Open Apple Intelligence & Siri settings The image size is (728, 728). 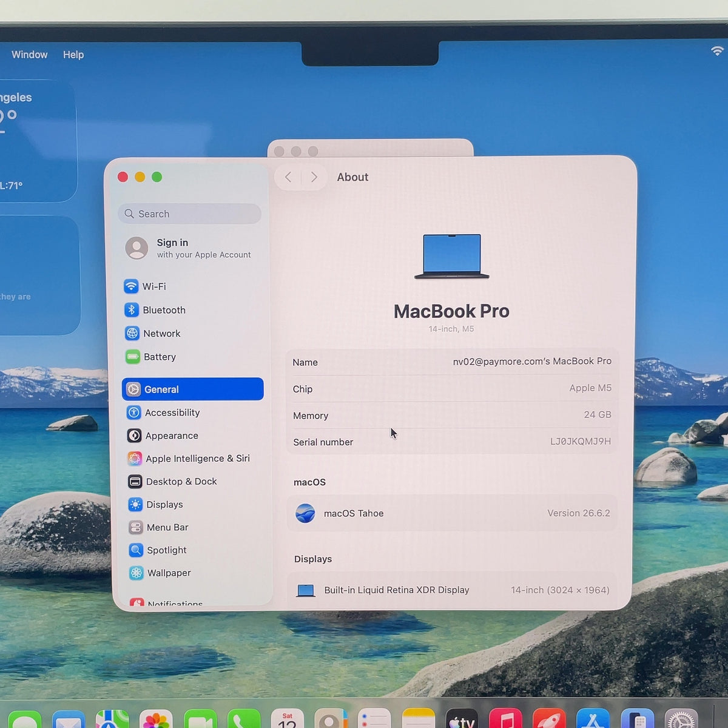tap(193, 459)
